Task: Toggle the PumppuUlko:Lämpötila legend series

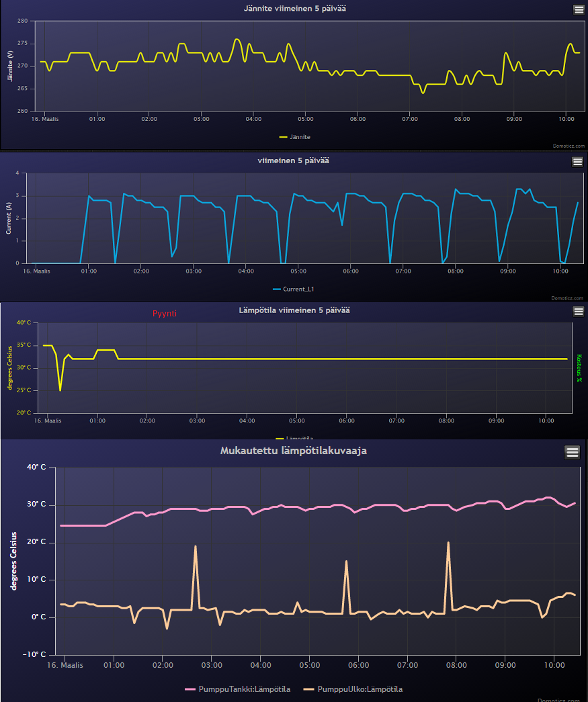Action: tap(353, 689)
